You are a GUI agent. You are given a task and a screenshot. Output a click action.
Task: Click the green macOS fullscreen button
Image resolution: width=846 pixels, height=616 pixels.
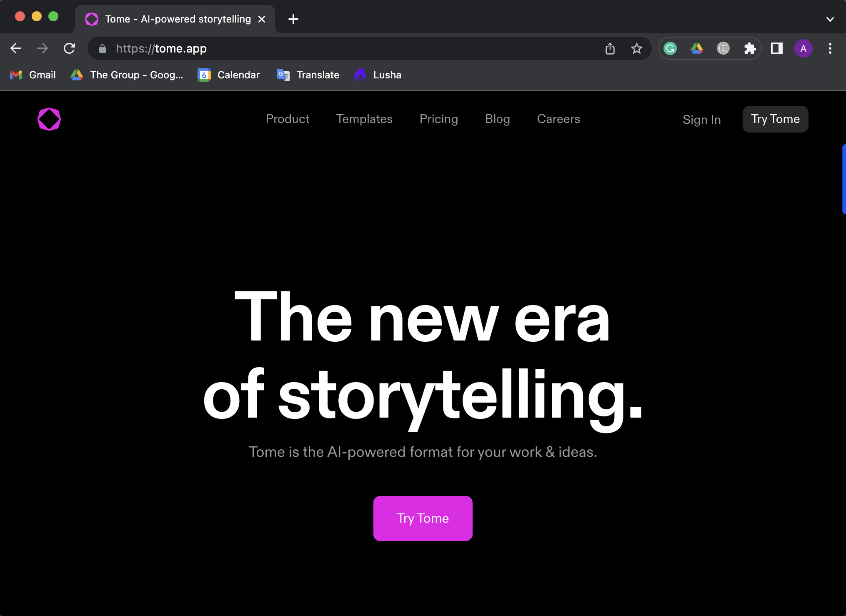tap(53, 16)
